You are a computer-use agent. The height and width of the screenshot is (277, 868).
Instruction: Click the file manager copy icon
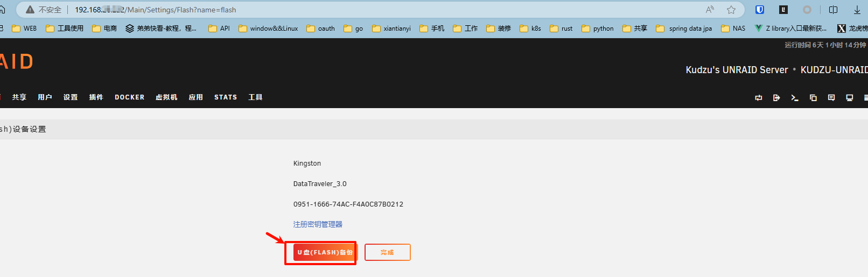tap(813, 97)
